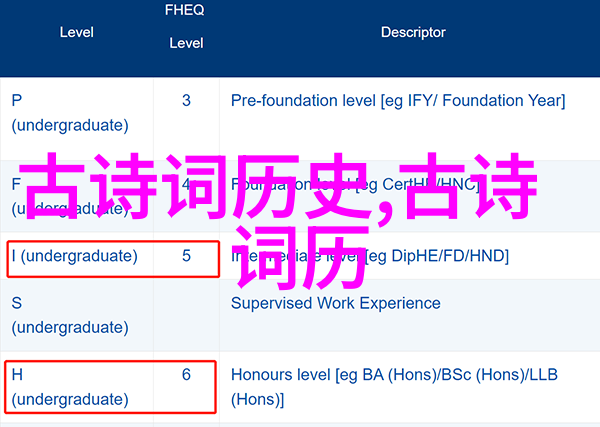Image resolution: width=600 pixels, height=427 pixels.
Task: Click the Descriptor column header
Action: click(413, 33)
